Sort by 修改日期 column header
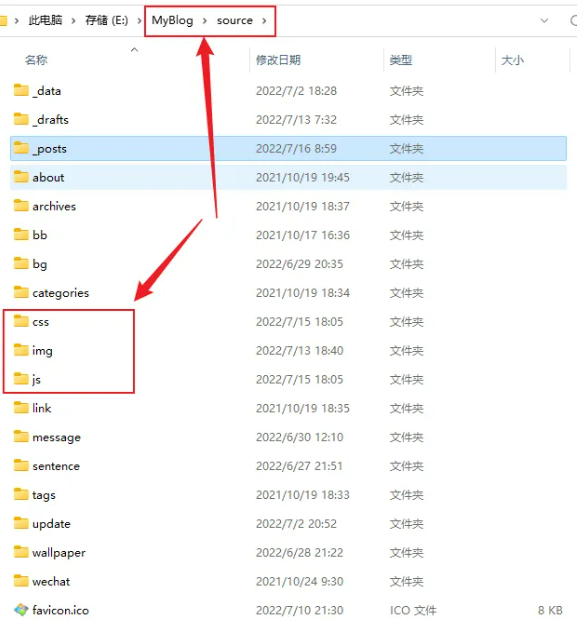577x620 pixels. [x=278, y=60]
